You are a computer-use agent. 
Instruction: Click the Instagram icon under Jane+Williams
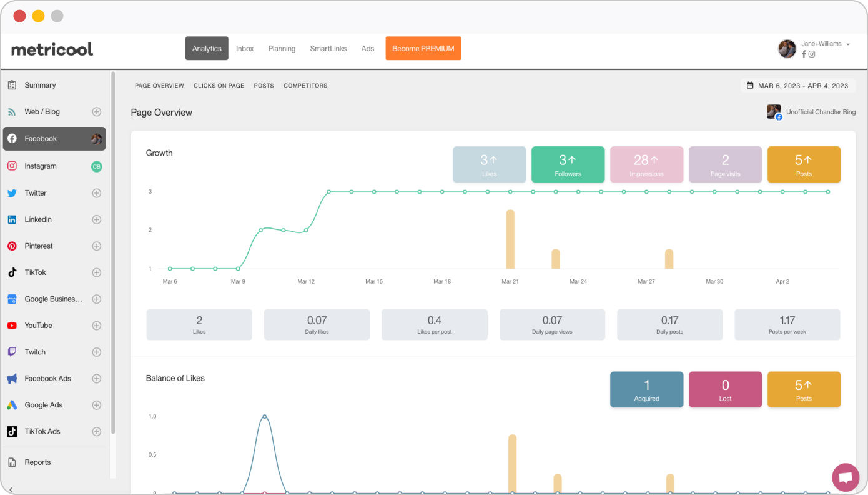coord(812,54)
